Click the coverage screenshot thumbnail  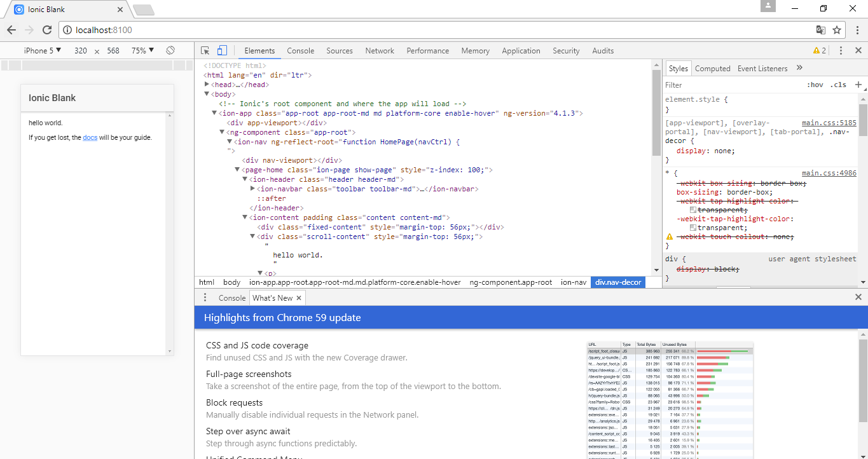pyautogui.click(x=670, y=400)
